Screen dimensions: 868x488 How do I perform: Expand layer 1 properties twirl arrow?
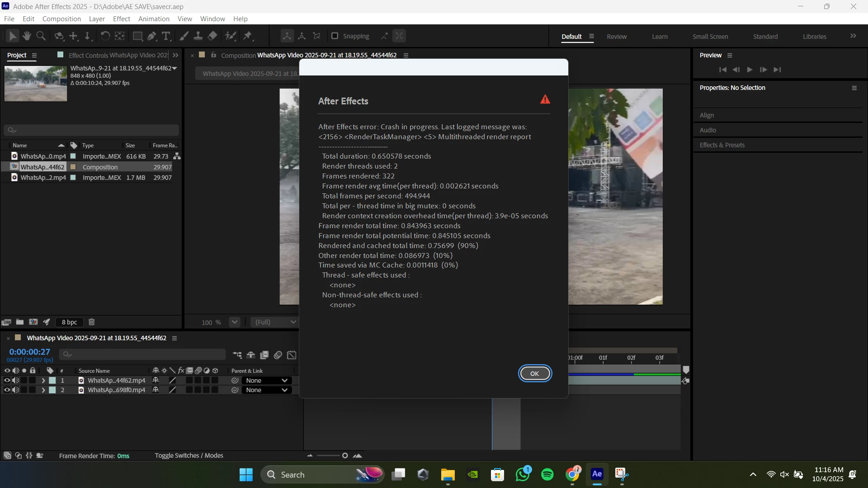click(x=43, y=380)
